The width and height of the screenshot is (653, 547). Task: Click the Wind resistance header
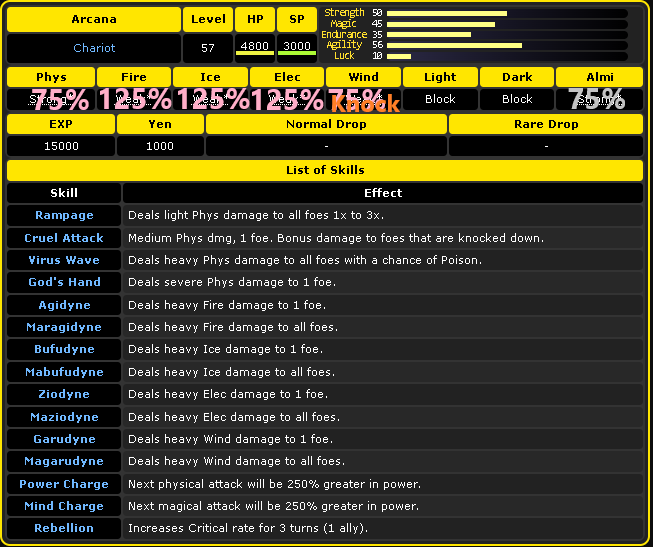pyautogui.click(x=364, y=77)
